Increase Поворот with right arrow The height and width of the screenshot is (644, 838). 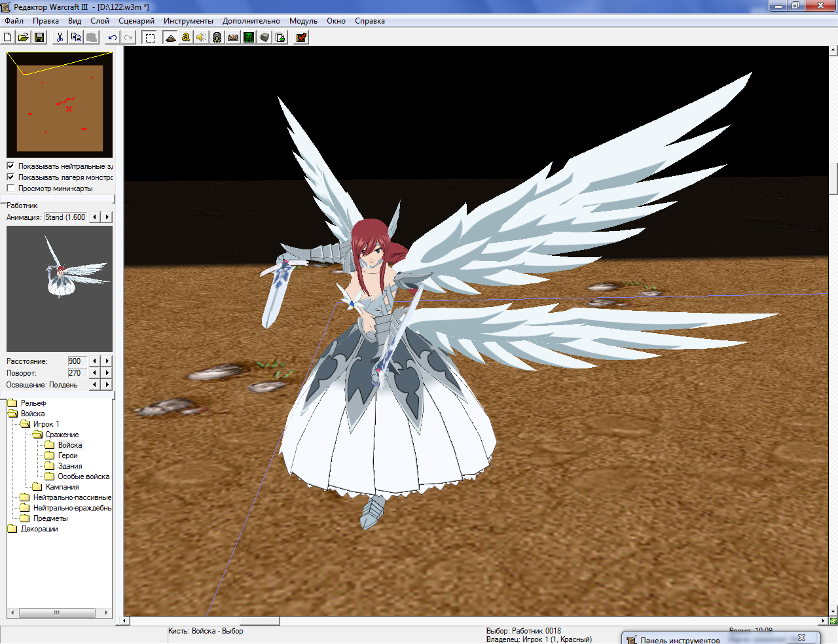107,372
